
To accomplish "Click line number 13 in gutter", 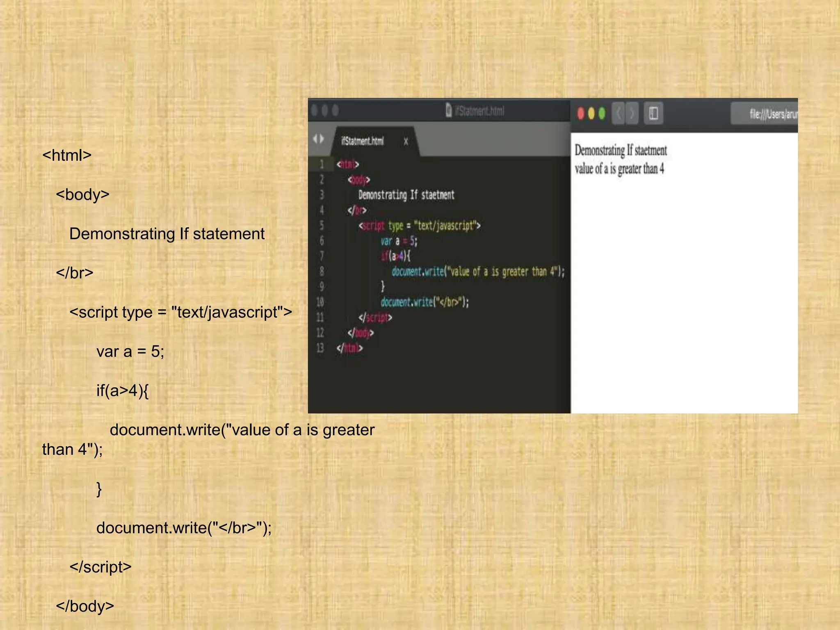I will [x=320, y=348].
